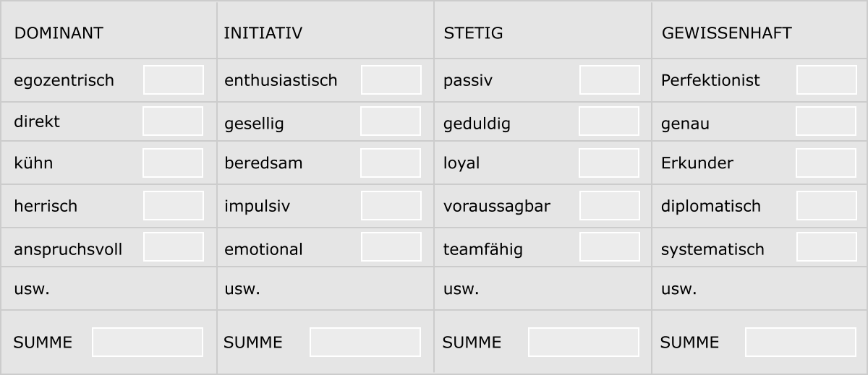Focus the input field beside passiv

[610, 79]
